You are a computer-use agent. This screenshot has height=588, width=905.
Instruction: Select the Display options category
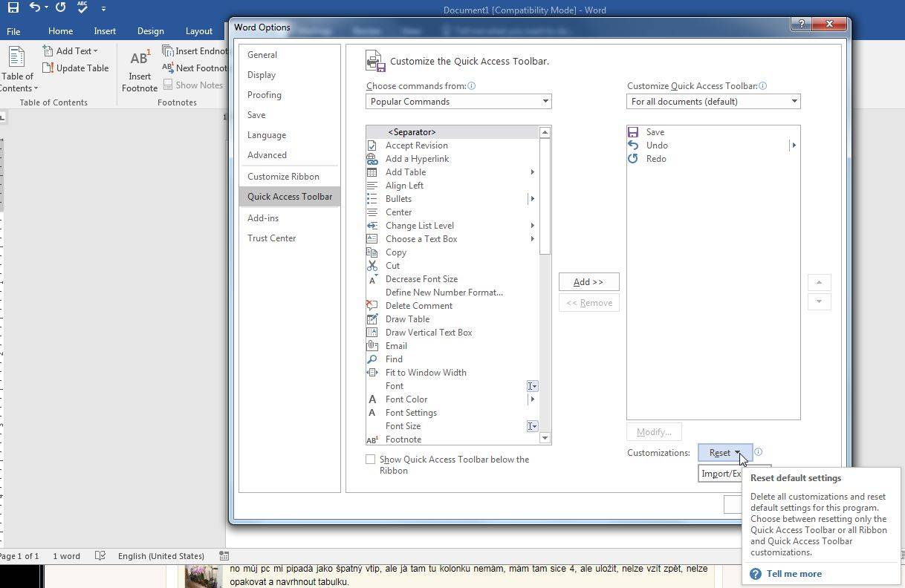pyautogui.click(x=290, y=75)
